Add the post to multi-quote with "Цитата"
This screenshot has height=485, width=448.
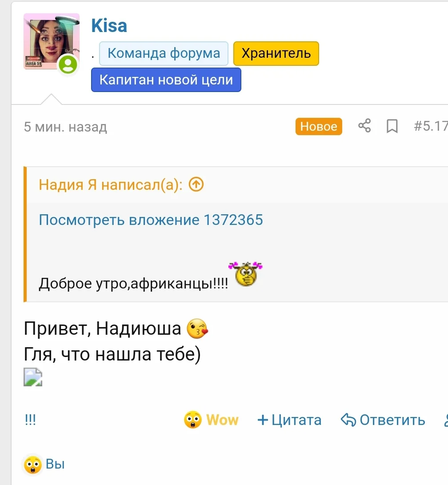click(x=289, y=420)
